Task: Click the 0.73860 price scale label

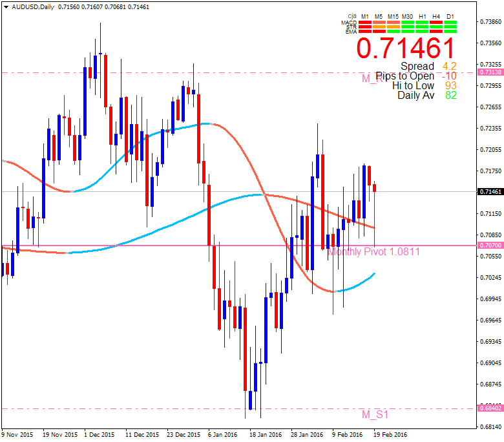Action: (490, 22)
